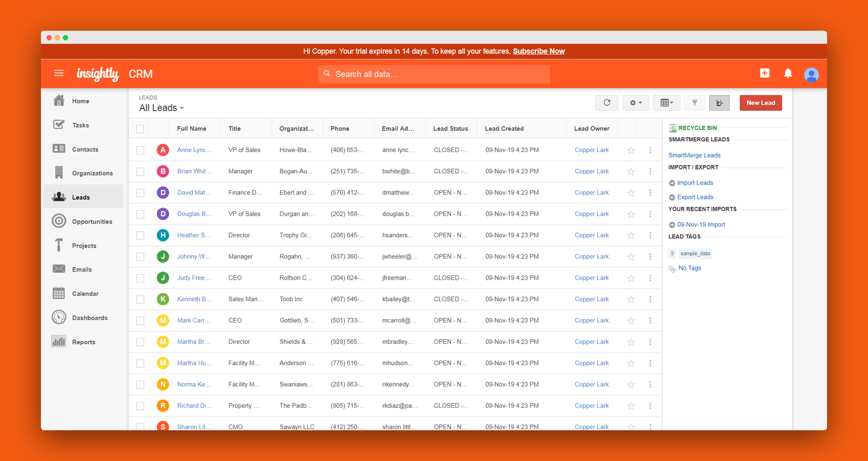Click the Import Leads link
Viewport: 868px width, 461px height.
695,183
